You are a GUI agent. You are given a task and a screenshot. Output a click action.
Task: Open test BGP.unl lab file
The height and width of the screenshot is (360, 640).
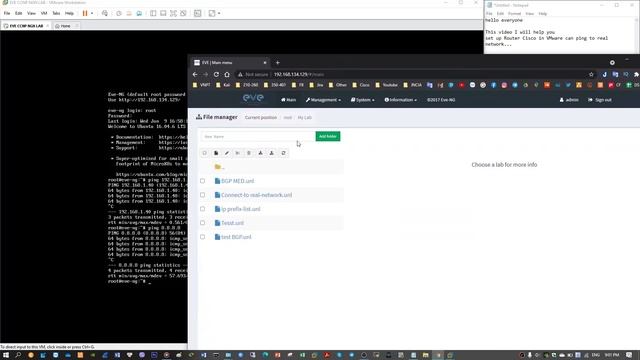point(236,237)
